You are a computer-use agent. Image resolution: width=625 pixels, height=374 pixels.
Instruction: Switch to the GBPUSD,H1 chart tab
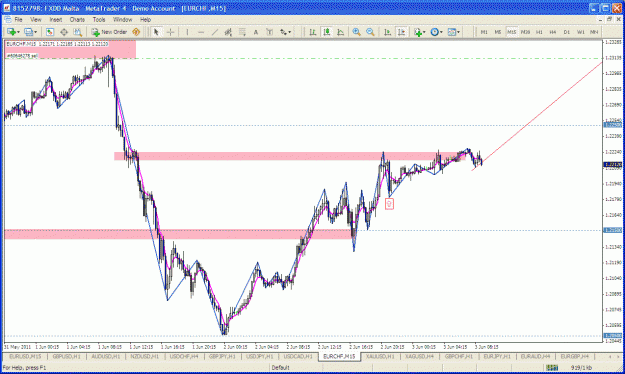[67, 356]
